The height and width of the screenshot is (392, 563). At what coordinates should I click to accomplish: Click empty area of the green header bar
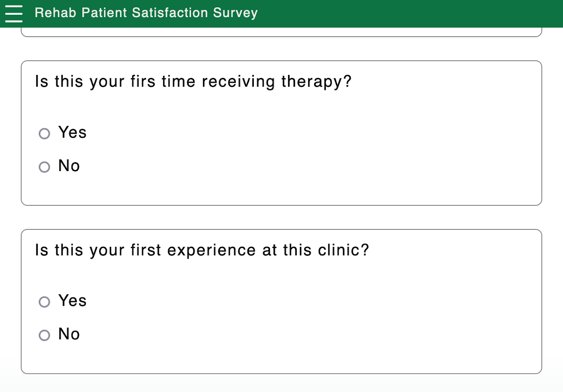416,13
